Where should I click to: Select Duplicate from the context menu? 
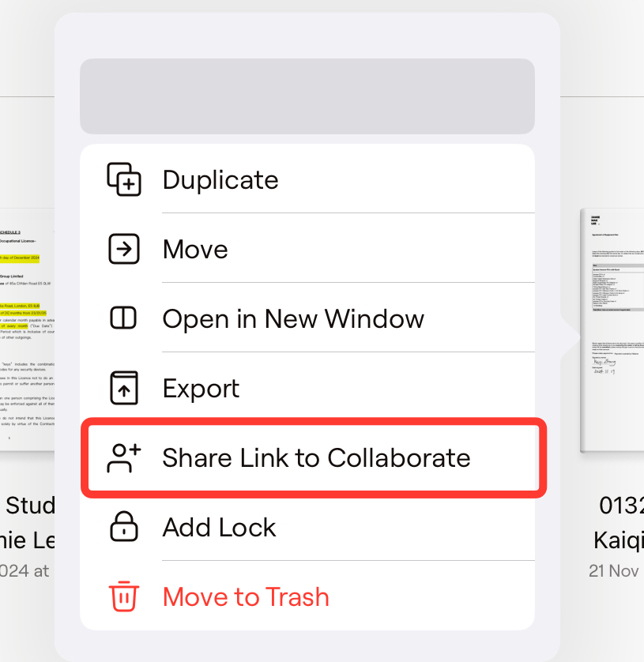coord(307,179)
